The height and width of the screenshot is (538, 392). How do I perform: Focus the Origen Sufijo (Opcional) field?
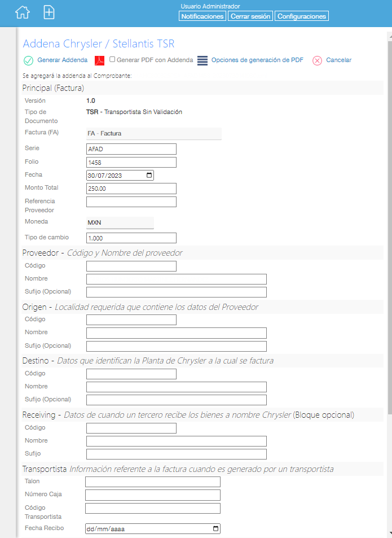pos(177,346)
